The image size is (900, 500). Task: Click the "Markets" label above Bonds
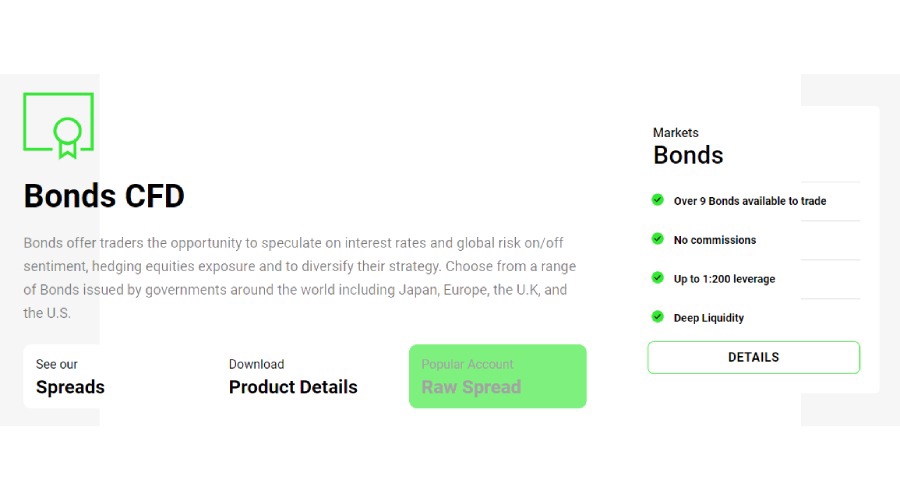tap(676, 133)
